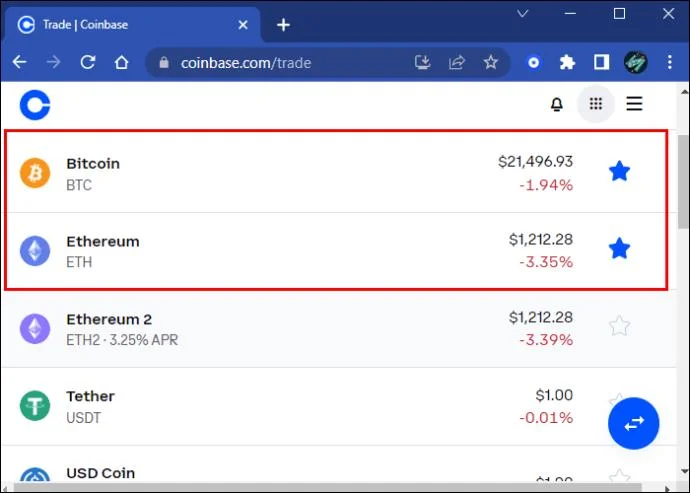Click Tether change -0.01%
Viewport: 690px width, 493px height.
tap(546, 417)
